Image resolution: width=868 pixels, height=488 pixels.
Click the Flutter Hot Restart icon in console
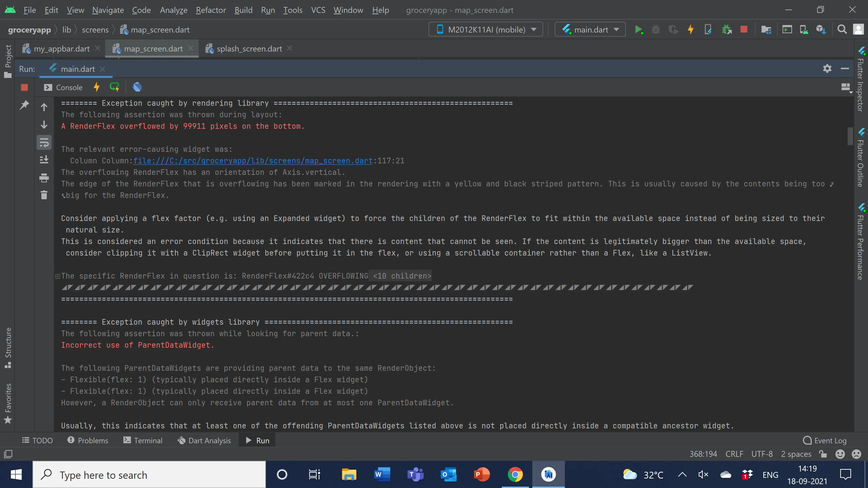click(x=115, y=87)
